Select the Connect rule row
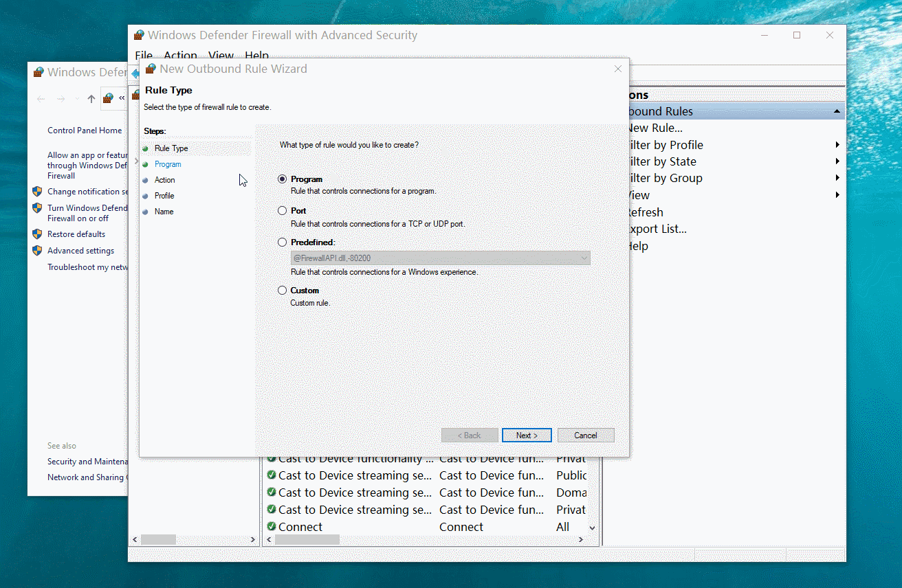902x588 pixels. pos(426,527)
